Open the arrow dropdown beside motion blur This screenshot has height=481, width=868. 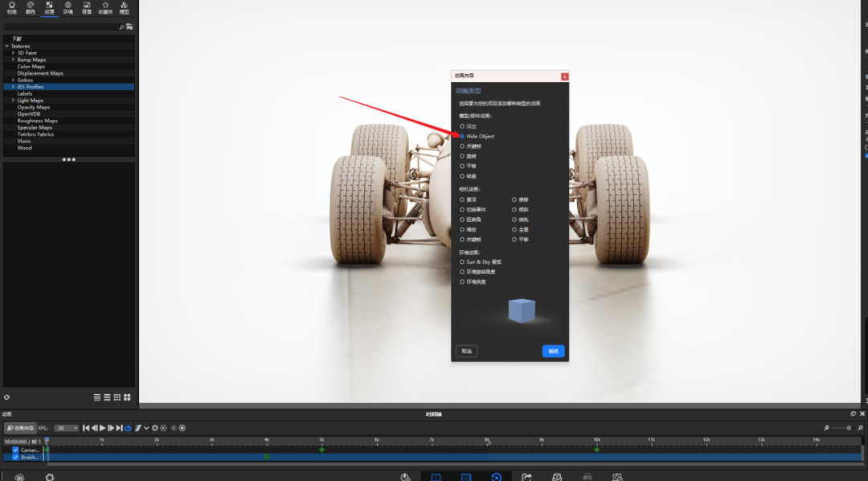point(146,428)
